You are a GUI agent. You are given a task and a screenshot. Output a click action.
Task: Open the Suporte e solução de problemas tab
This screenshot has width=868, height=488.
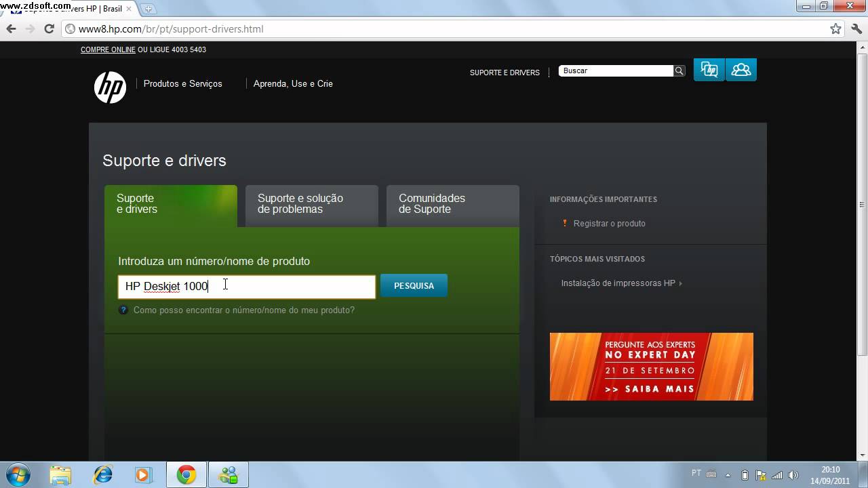[312, 205]
